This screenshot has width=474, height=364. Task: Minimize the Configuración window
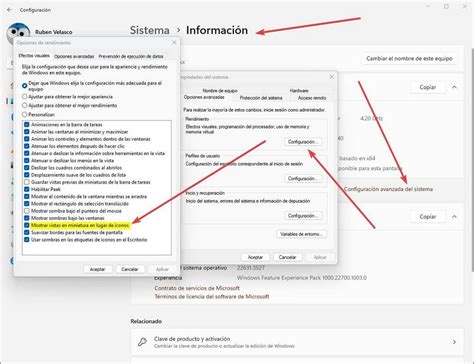[428, 6]
